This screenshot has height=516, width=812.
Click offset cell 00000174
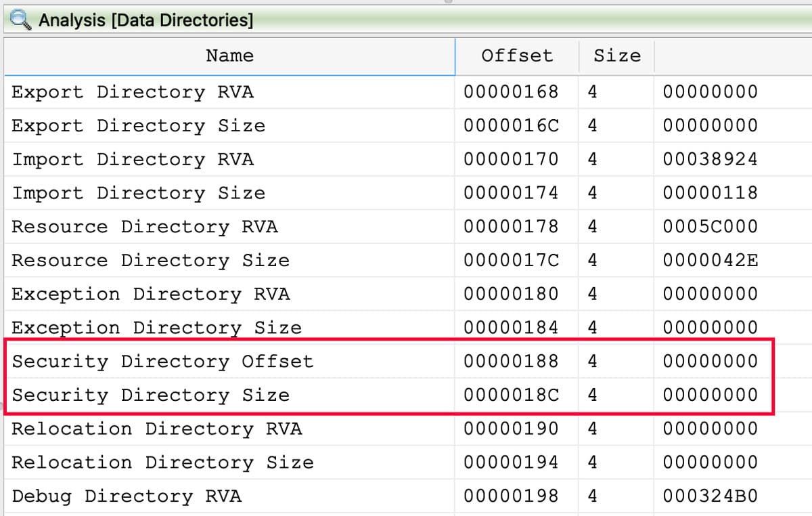coord(511,193)
